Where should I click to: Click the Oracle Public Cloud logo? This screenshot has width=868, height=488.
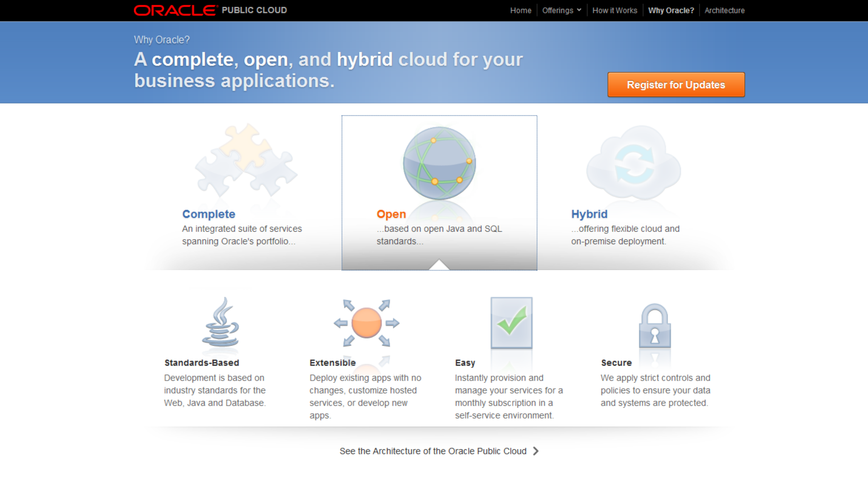coord(210,10)
